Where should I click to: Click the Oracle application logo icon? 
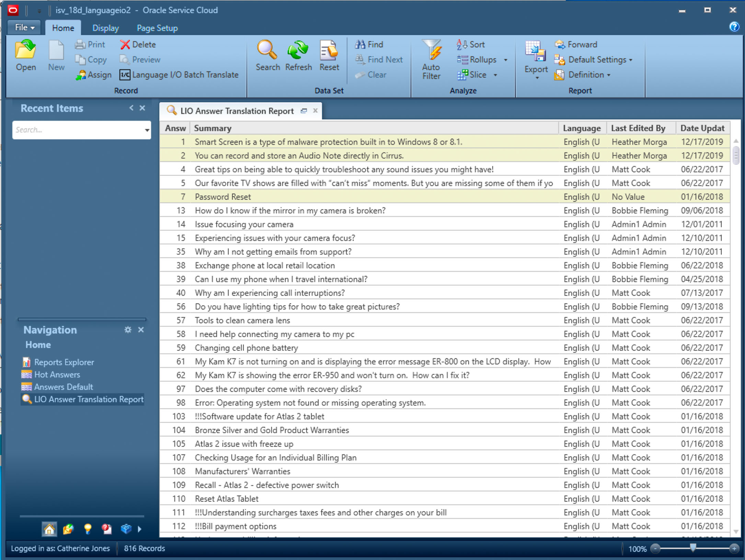coord(13,10)
